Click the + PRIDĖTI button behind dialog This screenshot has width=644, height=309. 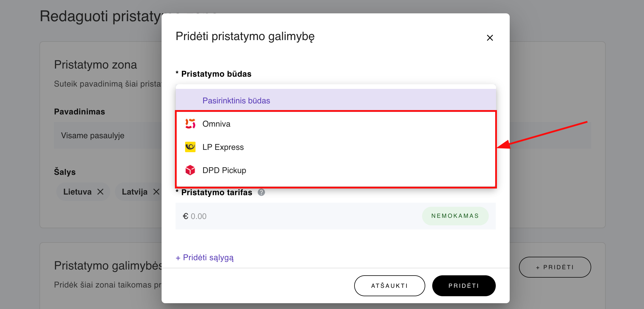554,267
